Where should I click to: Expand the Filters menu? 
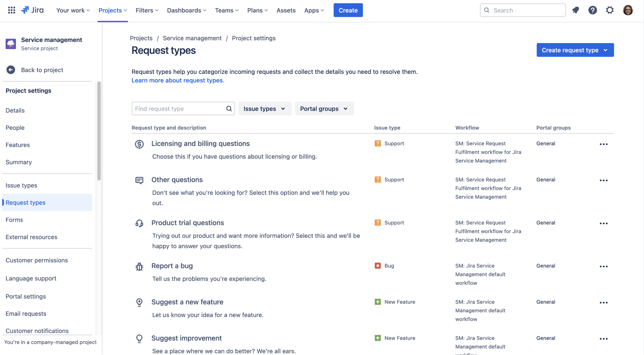[147, 10]
